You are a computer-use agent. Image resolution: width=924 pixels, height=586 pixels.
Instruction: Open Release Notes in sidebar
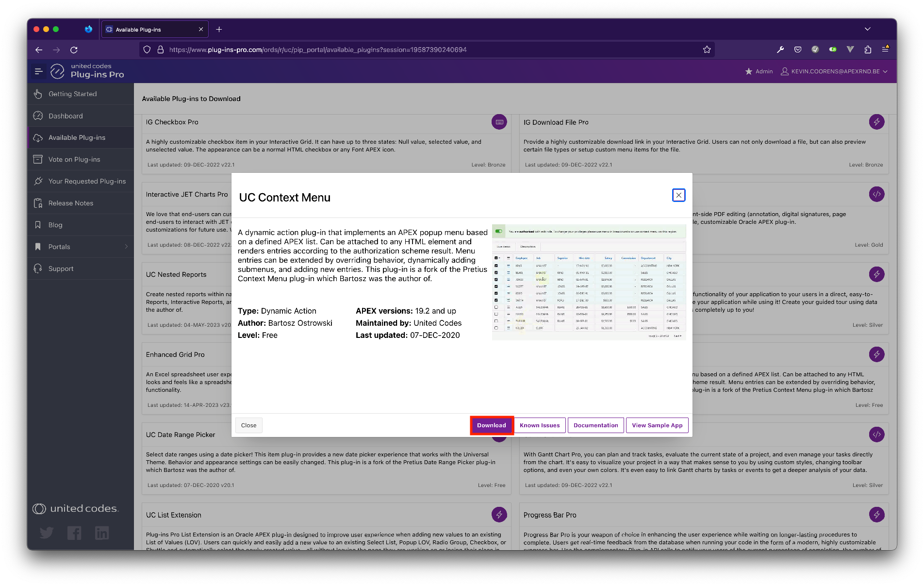point(81,203)
